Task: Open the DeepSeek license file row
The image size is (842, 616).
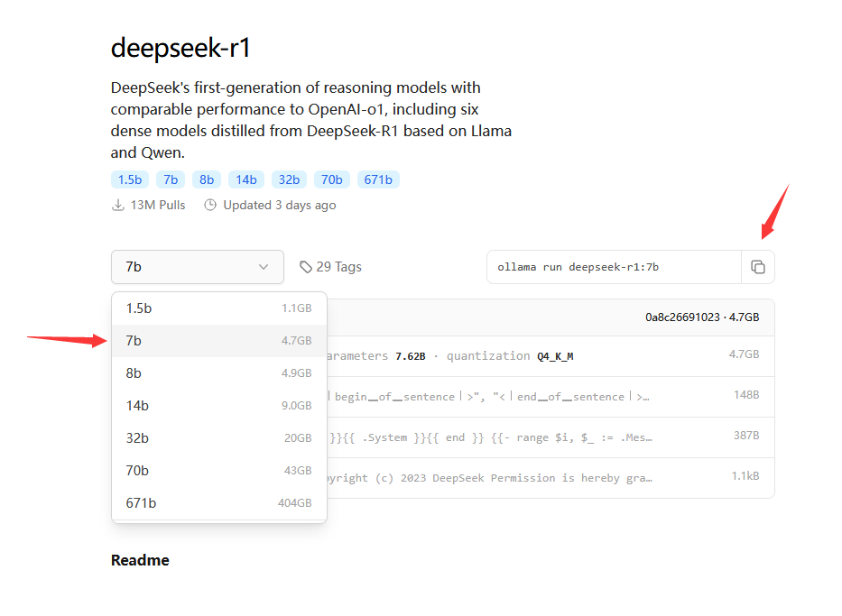Action: click(541, 478)
